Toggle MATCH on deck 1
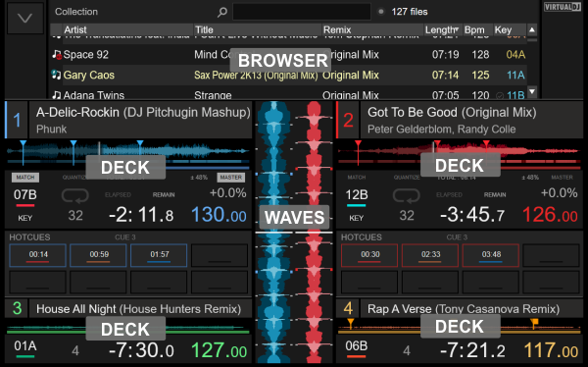This screenshot has width=588, height=367. click(25, 178)
